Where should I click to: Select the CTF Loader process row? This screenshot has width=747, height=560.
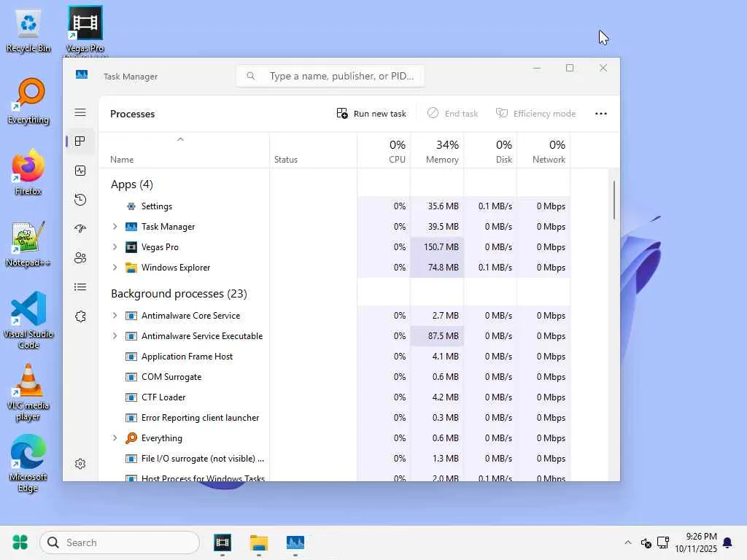coord(334,397)
